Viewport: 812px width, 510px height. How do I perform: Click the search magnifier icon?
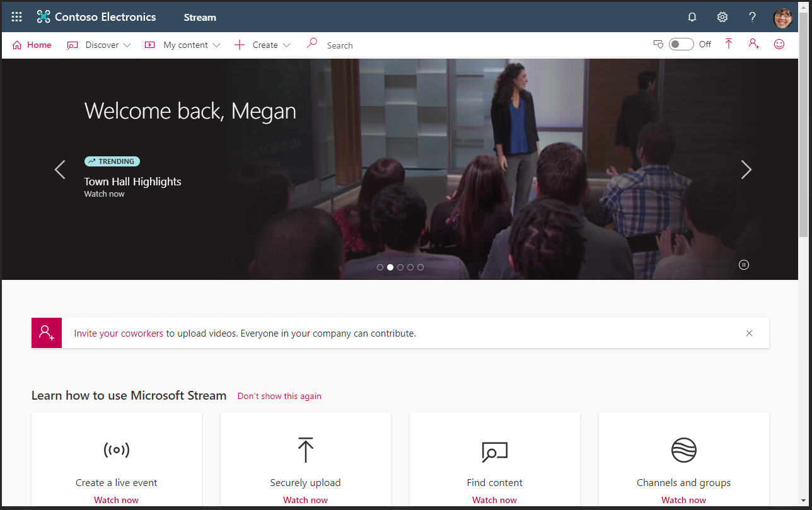(311, 43)
